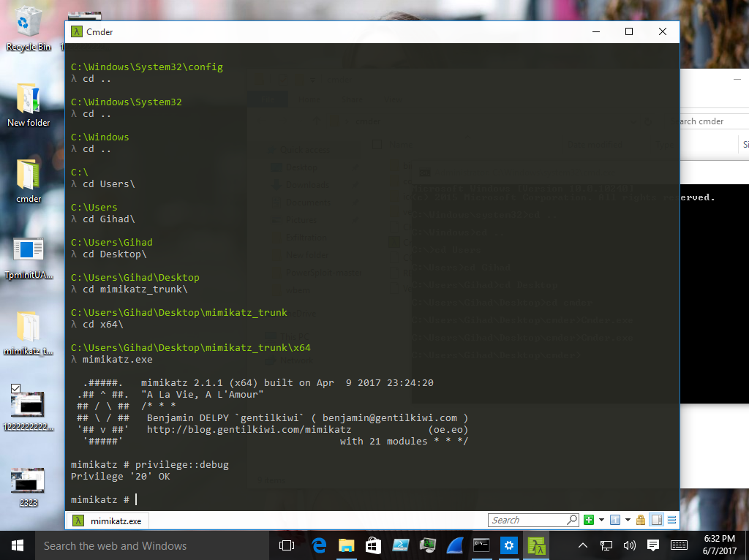Open the Settings gear on taskbar
This screenshot has height=560, width=749.
pos(509,545)
